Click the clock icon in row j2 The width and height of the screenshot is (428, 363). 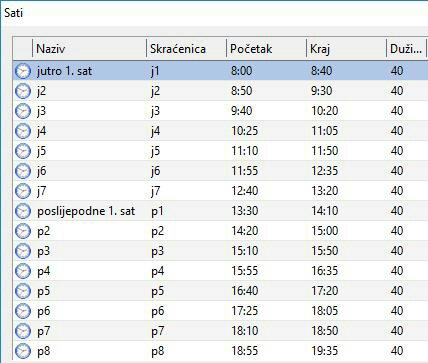(23, 91)
